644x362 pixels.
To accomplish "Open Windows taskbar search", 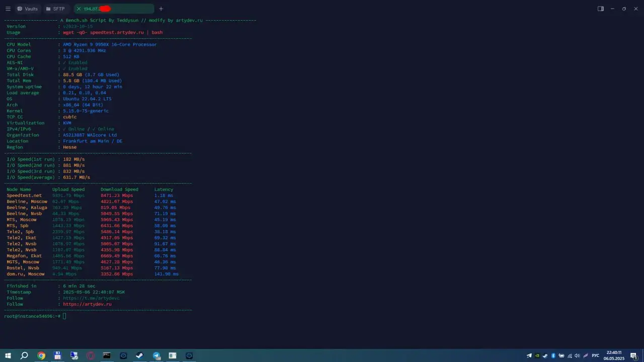I will (x=24, y=355).
